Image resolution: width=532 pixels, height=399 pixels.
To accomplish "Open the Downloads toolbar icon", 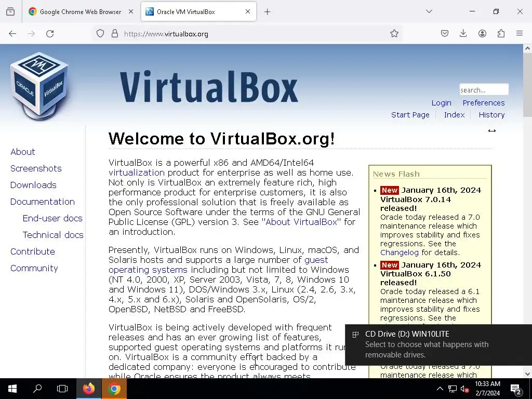I will pos(463,33).
